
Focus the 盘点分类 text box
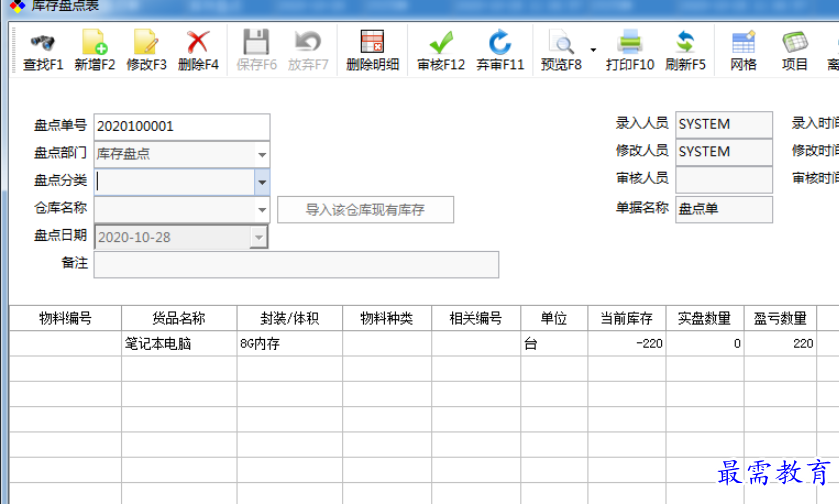pos(174,182)
